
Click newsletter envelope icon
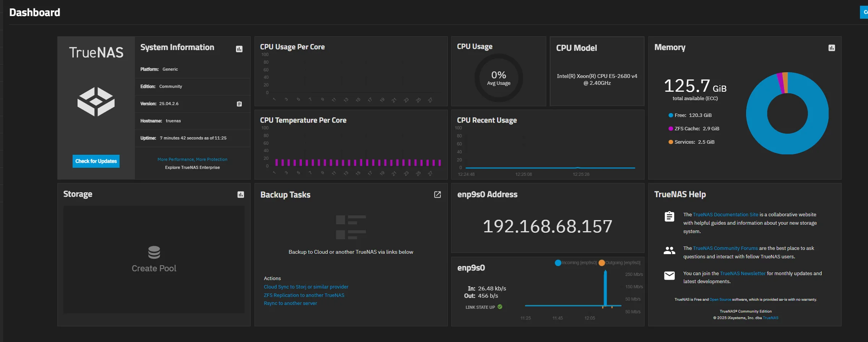(669, 276)
